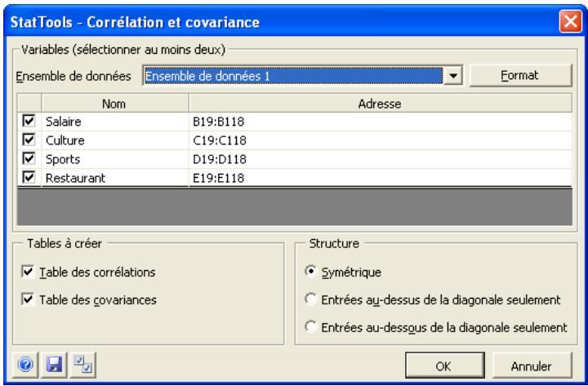Click the C19:C118 address cell
The image size is (588, 386).
(381, 140)
